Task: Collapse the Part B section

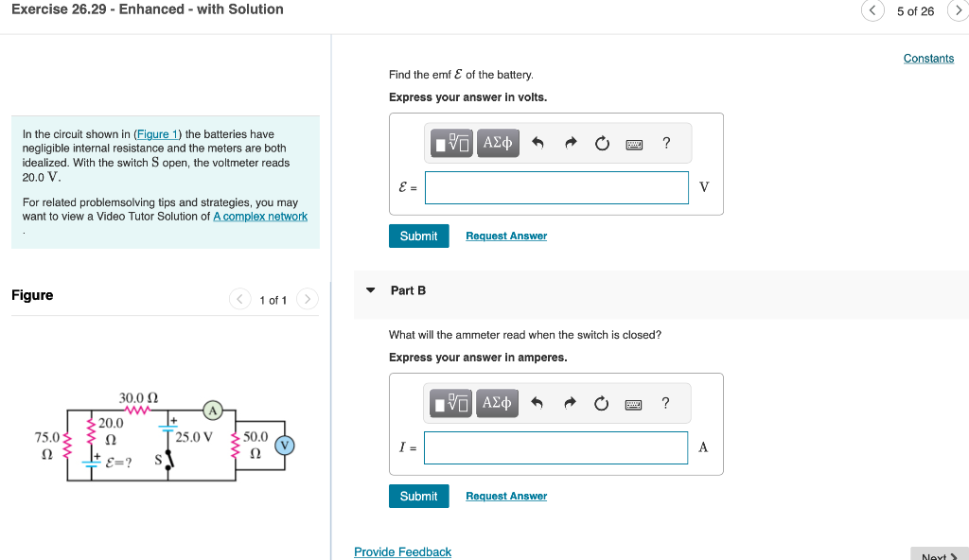Action: [371, 289]
